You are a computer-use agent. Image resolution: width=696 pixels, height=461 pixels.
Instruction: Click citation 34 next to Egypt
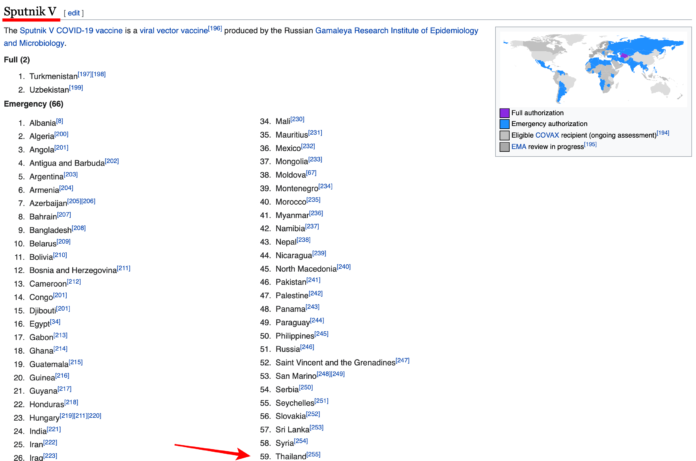[55, 322]
